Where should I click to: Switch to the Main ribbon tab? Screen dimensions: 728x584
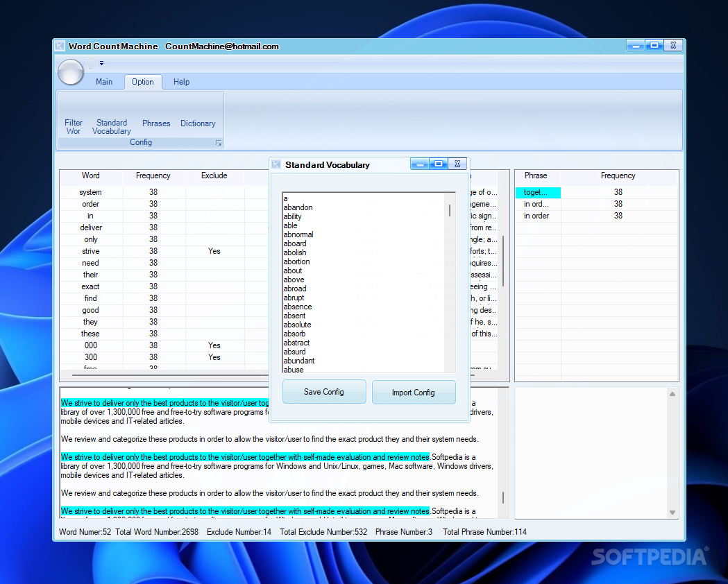coord(104,82)
